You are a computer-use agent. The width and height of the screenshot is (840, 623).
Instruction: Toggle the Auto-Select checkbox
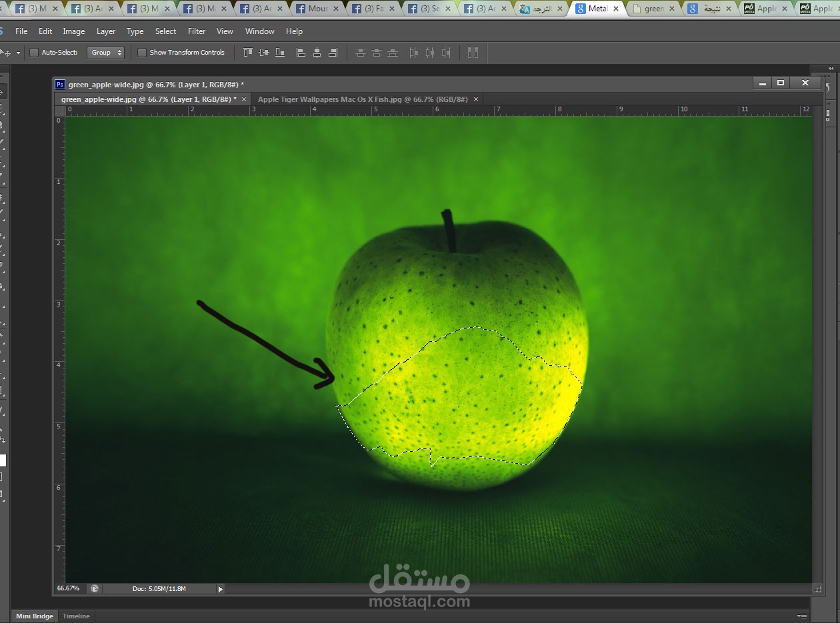click(x=34, y=53)
